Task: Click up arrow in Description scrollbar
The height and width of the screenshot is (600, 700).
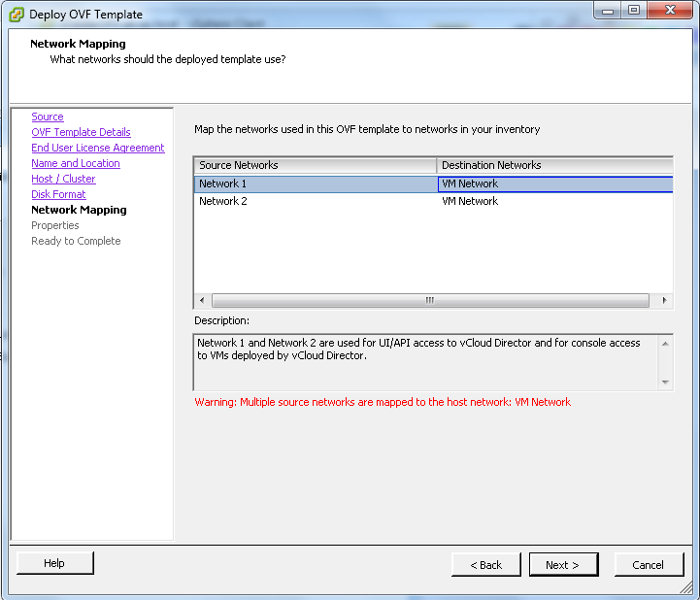Action: [x=665, y=344]
